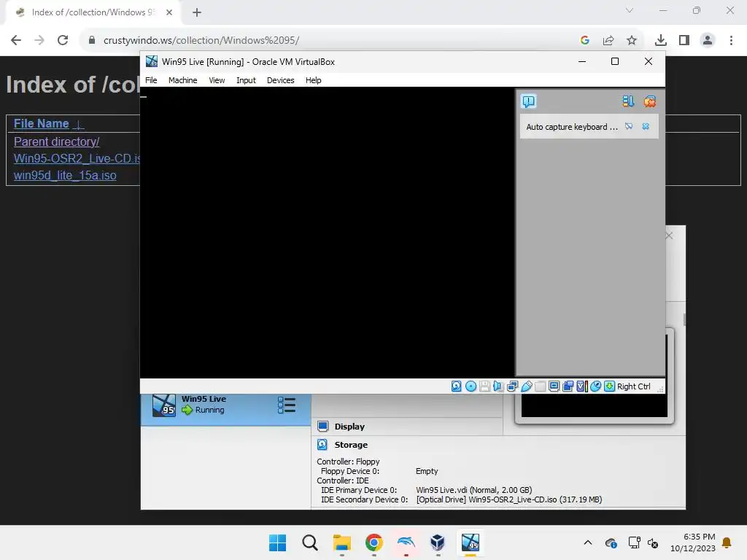This screenshot has width=747, height=560.
Task: Click the floppy disk indicator in VM status bar
Action: [x=484, y=386]
